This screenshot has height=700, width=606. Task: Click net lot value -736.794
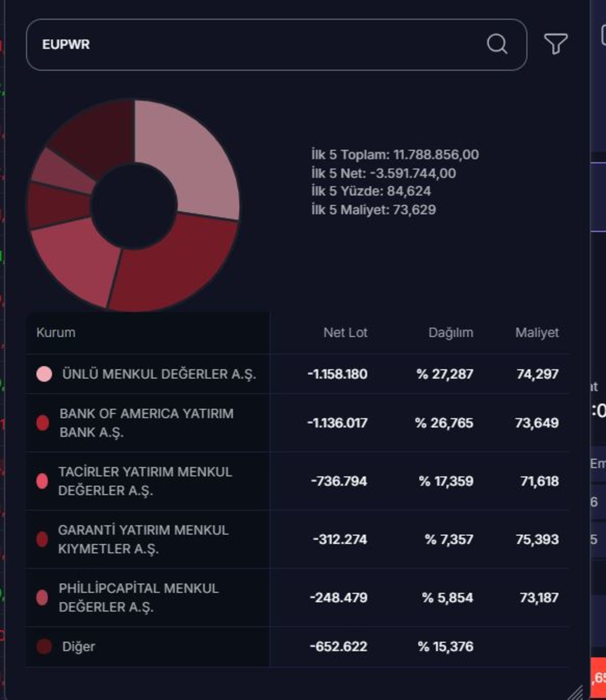click(339, 481)
